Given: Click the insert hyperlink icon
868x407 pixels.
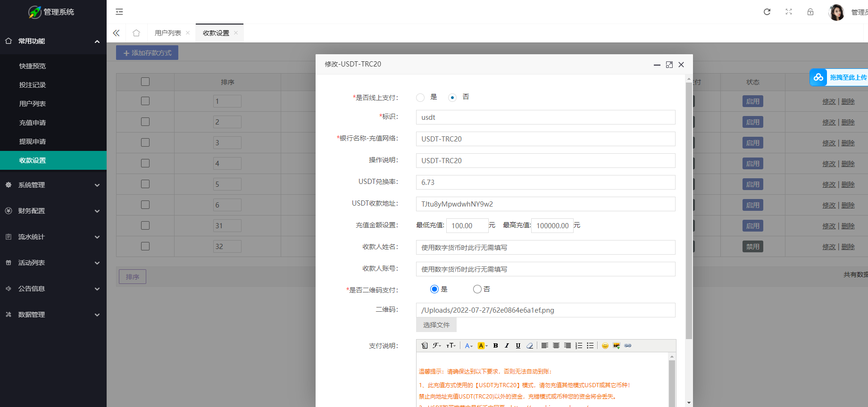Looking at the screenshot, I should click(627, 346).
